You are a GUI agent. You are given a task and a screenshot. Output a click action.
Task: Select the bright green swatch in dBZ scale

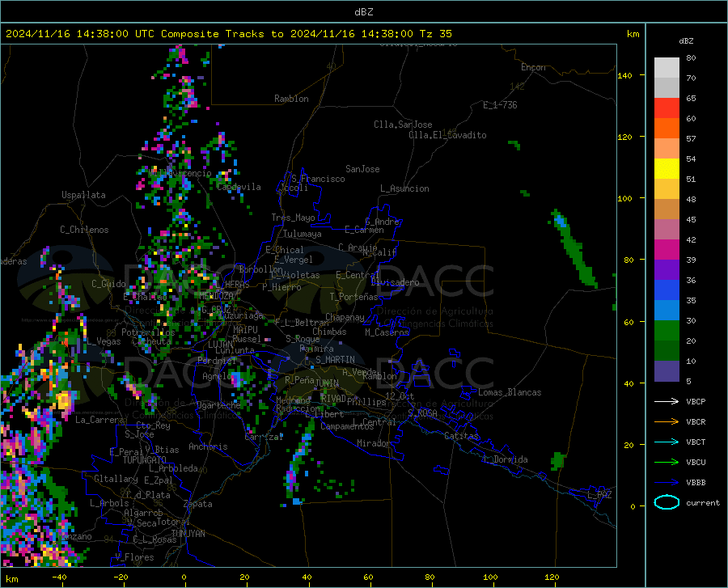pyautogui.click(x=667, y=331)
